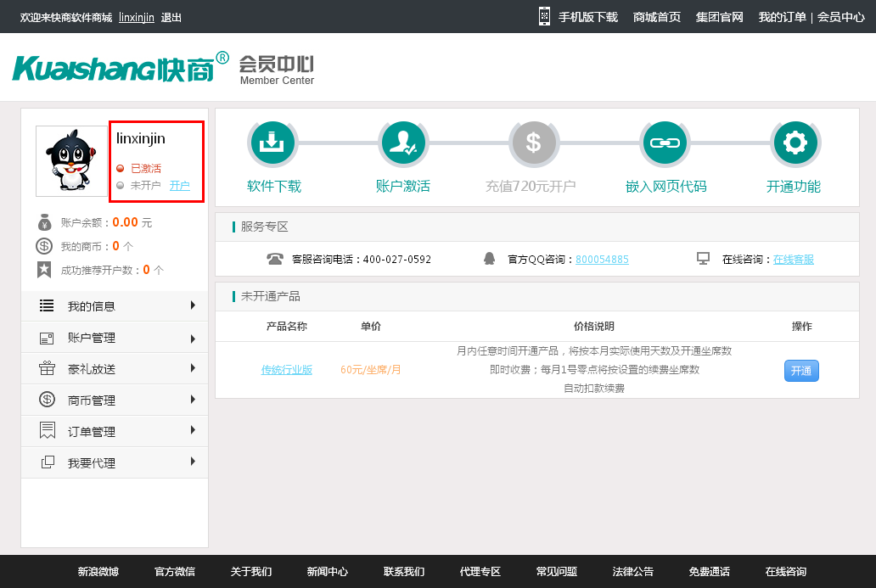Click the 在线客服 link
876x588 pixels.
click(793, 260)
